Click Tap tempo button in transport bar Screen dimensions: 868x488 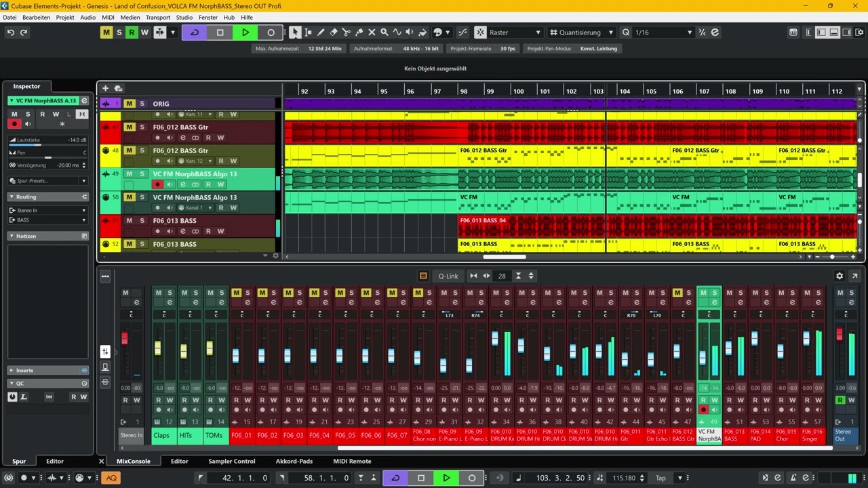(x=660, y=478)
